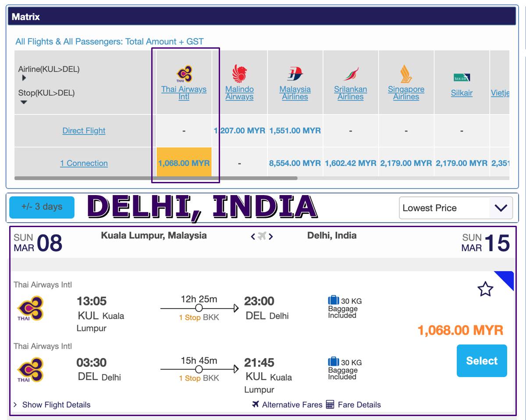The image size is (526, 420).
Task: Click the +/- 3 days button
Action: click(42, 207)
